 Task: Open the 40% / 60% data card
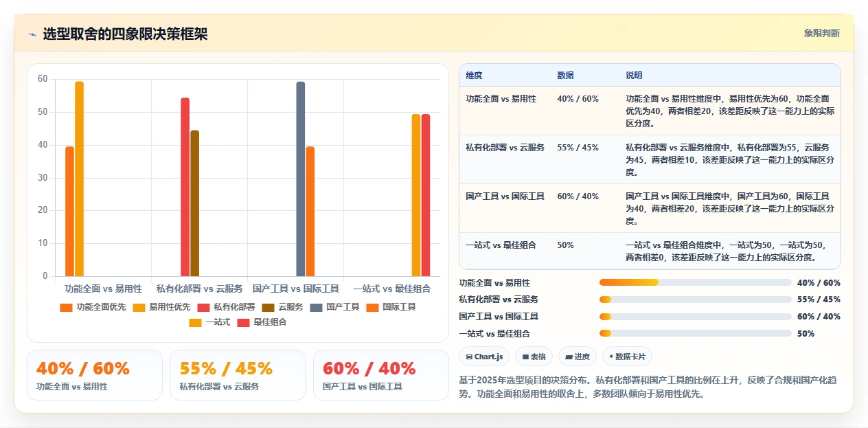(95, 375)
